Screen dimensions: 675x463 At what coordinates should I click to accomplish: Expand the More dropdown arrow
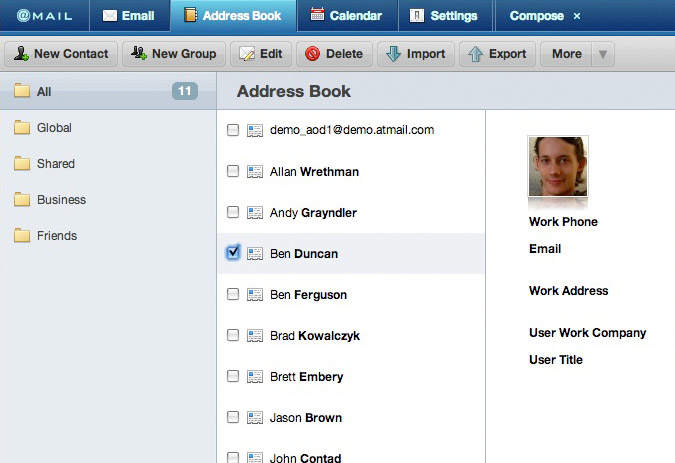click(x=603, y=54)
